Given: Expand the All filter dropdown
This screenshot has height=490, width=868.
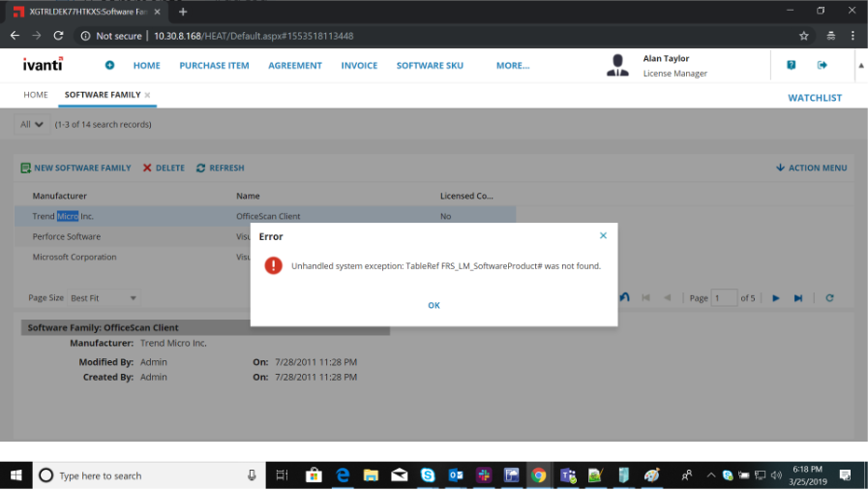Looking at the screenshot, I should (x=32, y=124).
